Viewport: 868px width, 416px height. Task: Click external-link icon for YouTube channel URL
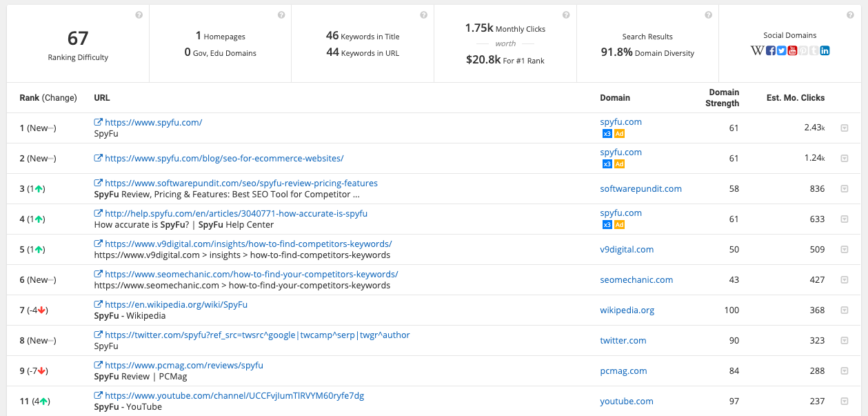[99, 396]
